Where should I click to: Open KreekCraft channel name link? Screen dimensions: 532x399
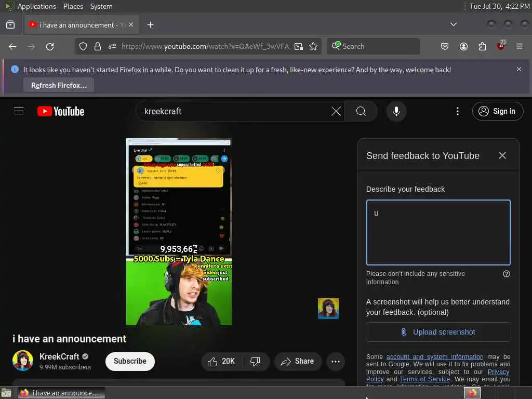(59, 356)
